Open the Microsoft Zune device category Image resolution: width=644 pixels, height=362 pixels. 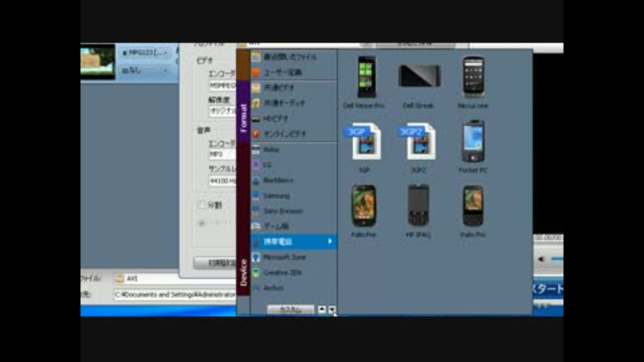pos(294,257)
